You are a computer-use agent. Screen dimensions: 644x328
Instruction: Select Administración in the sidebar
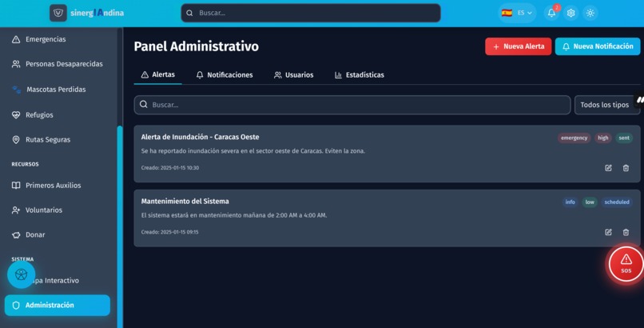click(58, 306)
